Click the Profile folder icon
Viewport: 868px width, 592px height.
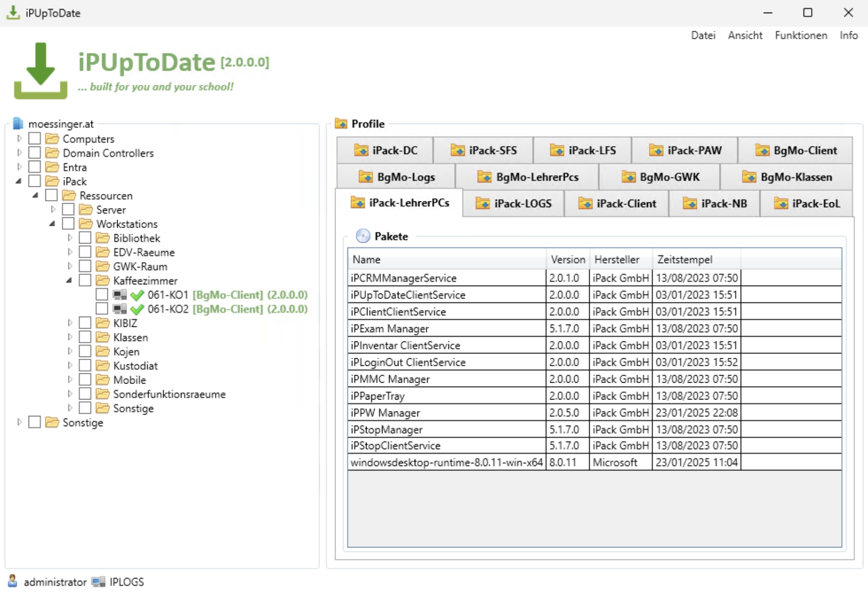point(341,124)
